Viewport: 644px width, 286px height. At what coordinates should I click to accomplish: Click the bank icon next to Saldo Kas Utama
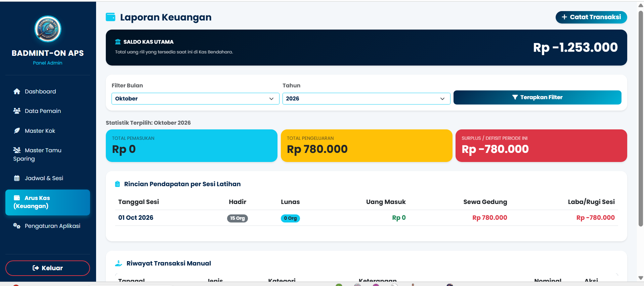118,42
